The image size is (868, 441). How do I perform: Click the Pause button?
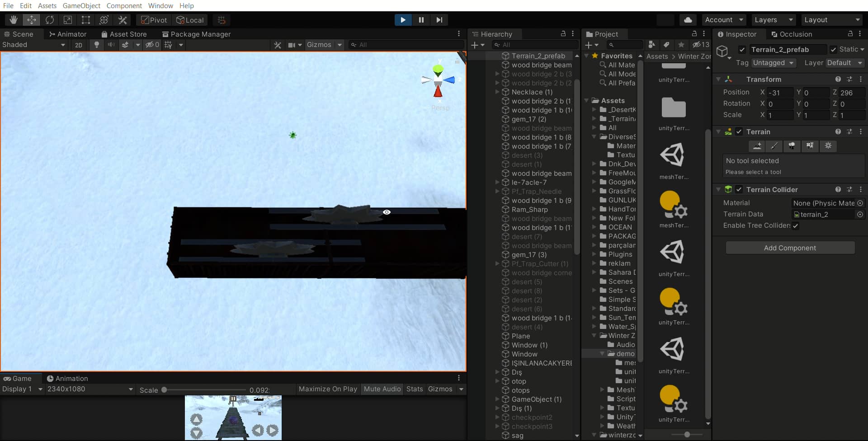point(421,20)
